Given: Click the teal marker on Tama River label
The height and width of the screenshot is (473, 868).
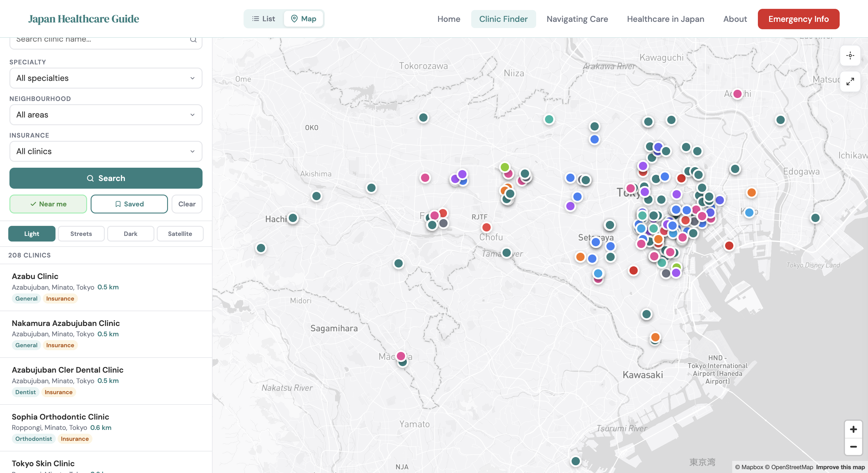Looking at the screenshot, I should point(506,253).
